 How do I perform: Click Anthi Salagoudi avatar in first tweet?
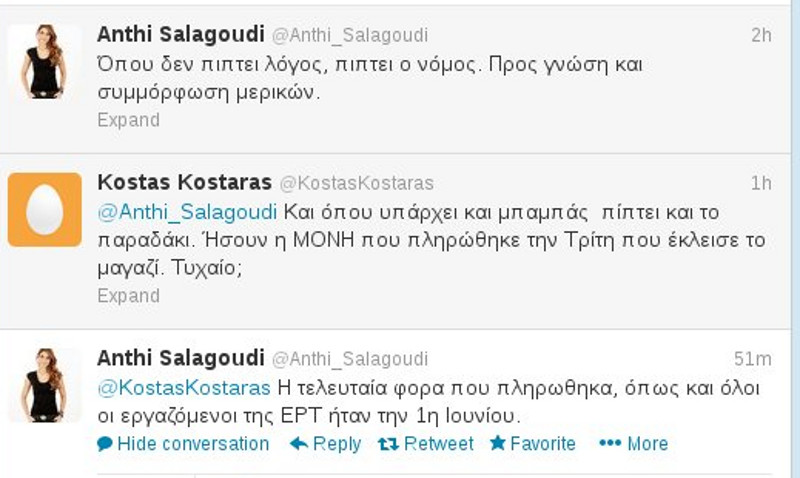tap(44, 61)
